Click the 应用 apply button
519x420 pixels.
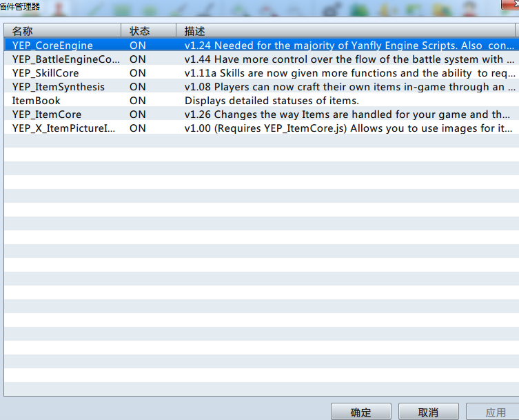[493, 412]
